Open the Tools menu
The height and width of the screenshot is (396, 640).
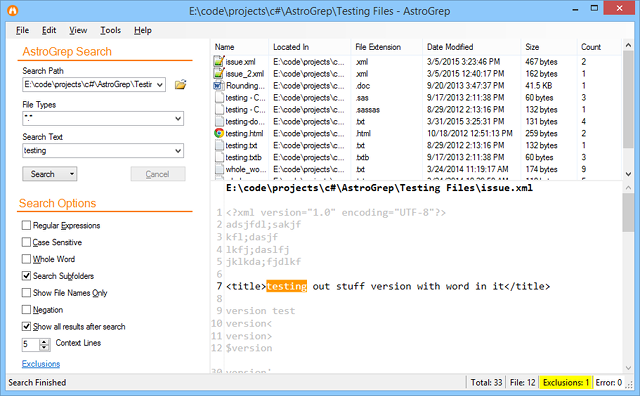(111, 30)
